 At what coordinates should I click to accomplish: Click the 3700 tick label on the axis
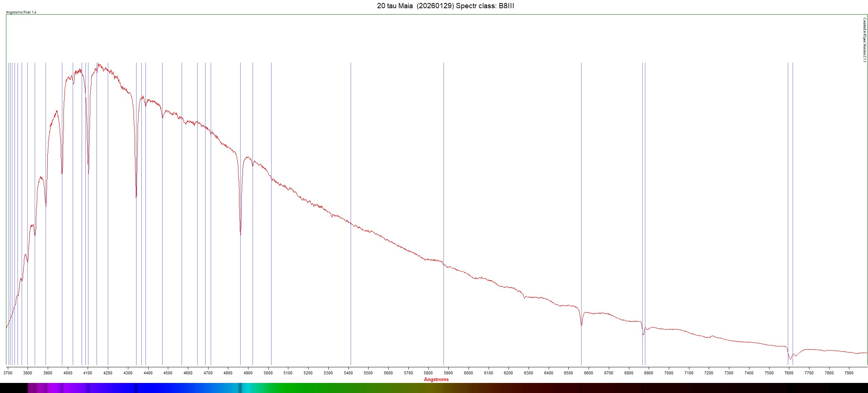8,372
